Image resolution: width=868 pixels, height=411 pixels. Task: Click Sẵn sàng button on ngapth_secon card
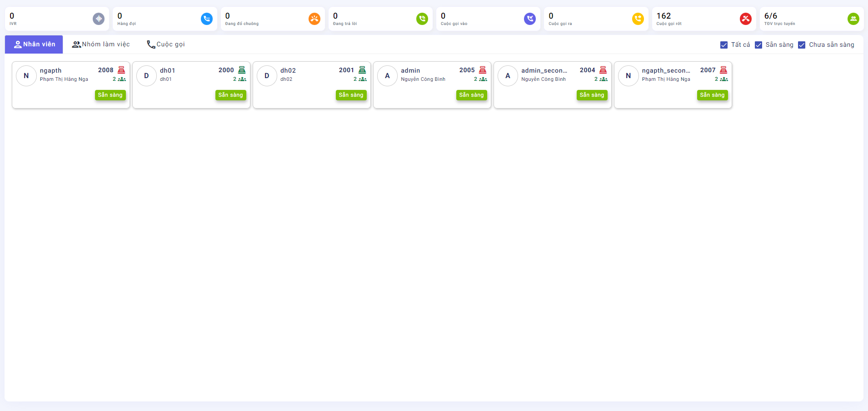tap(712, 95)
